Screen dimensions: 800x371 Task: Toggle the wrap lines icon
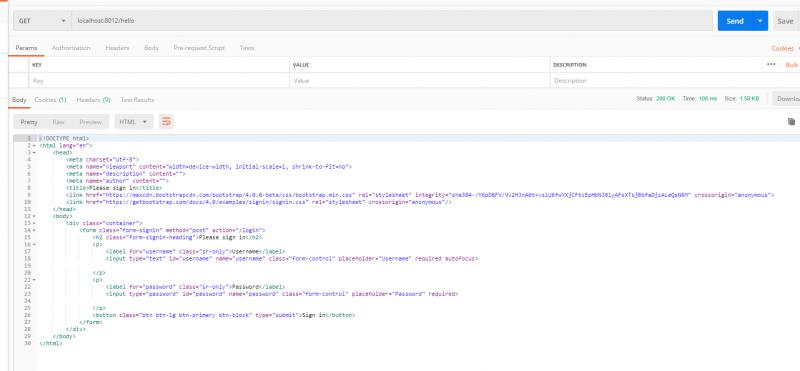pos(166,121)
